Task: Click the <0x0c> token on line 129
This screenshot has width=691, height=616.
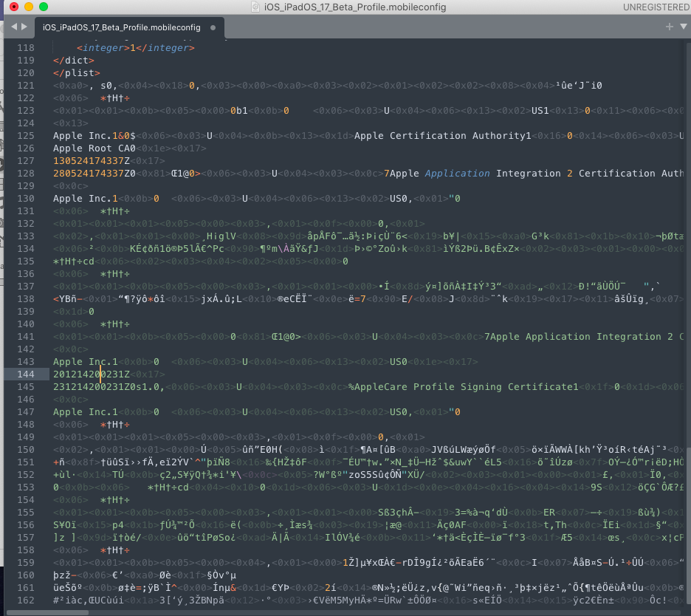Action: (71, 186)
